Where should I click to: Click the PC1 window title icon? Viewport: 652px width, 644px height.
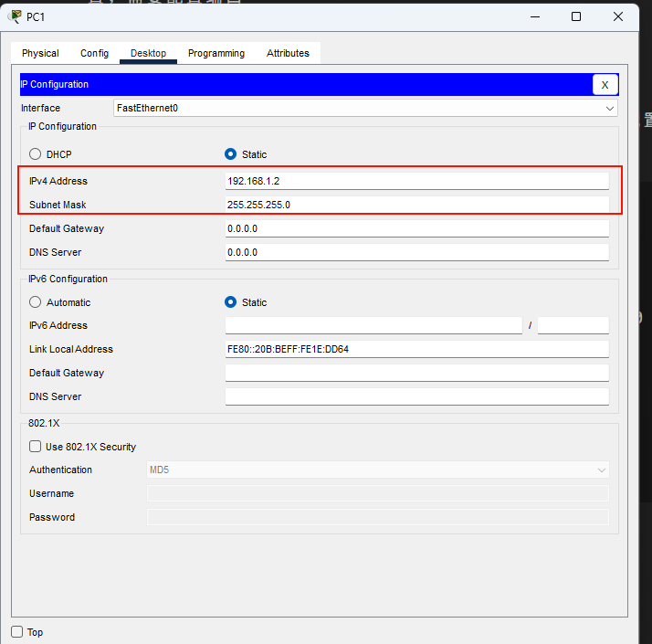[16, 16]
